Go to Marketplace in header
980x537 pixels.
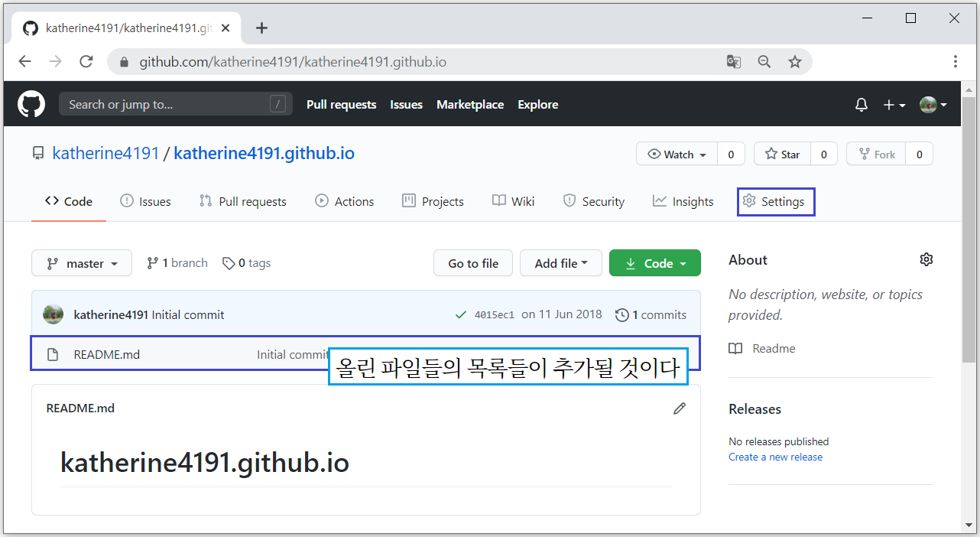[x=470, y=105]
